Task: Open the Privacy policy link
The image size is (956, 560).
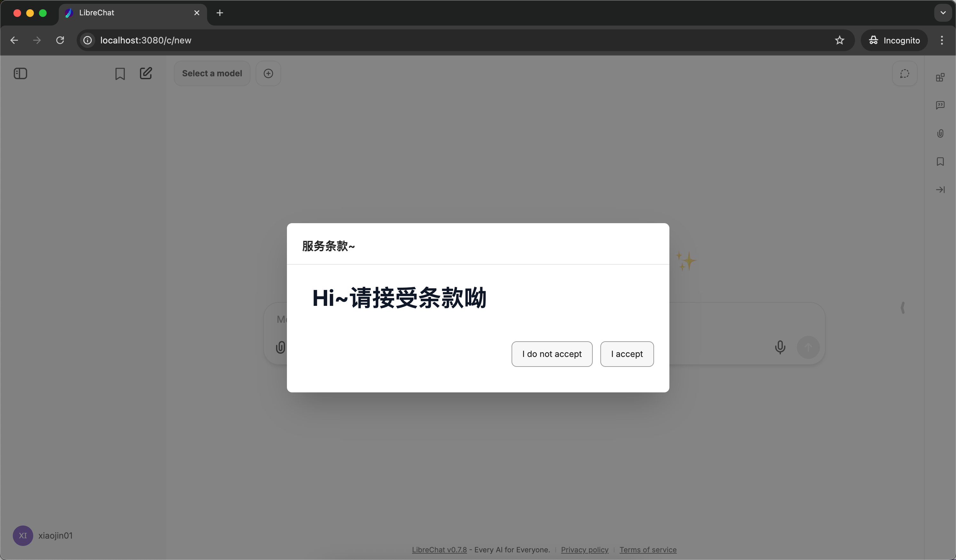Action: pos(584,550)
